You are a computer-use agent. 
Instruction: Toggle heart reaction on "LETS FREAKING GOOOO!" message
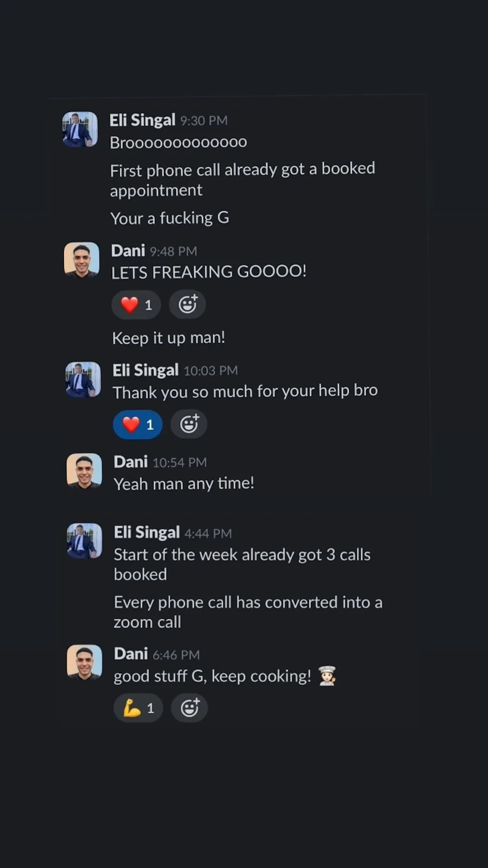coord(136,305)
